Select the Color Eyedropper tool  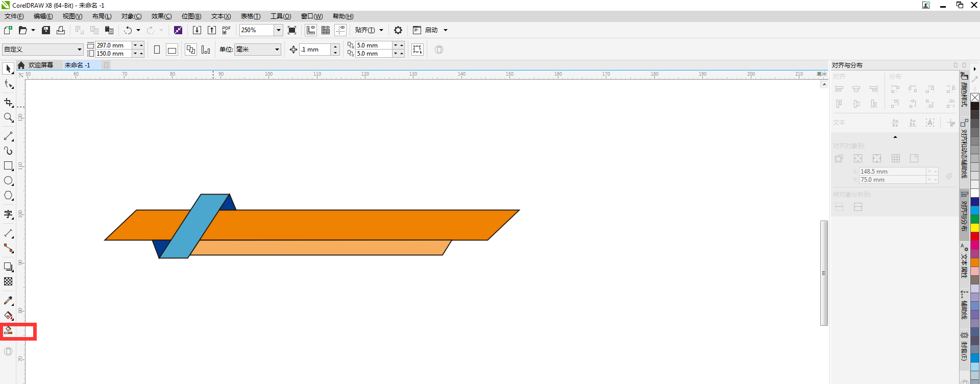click(x=8, y=301)
